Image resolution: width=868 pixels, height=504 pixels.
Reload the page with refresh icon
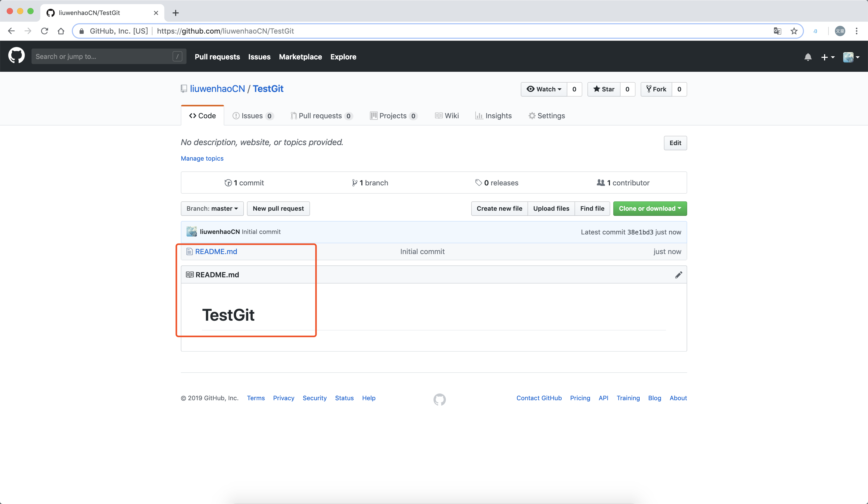point(44,31)
